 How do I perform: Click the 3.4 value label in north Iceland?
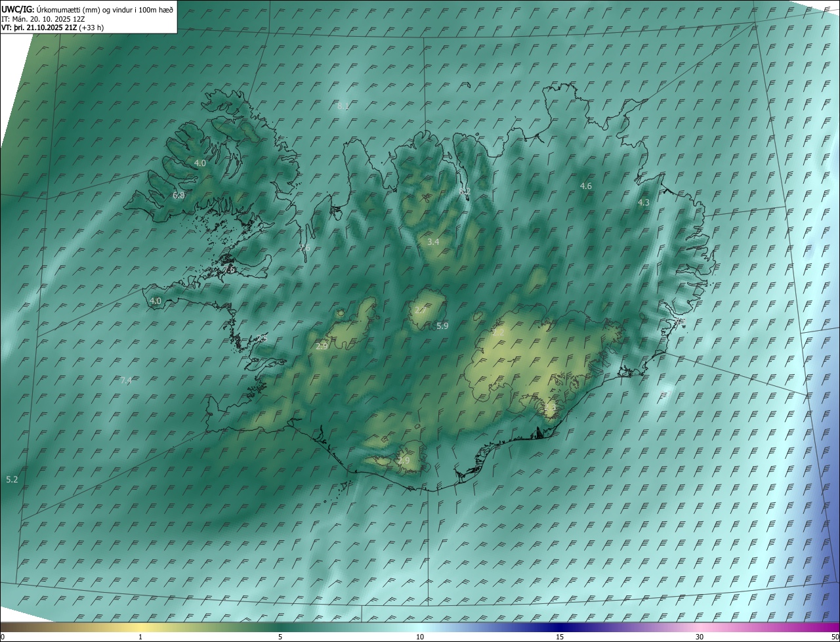pyautogui.click(x=433, y=242)
